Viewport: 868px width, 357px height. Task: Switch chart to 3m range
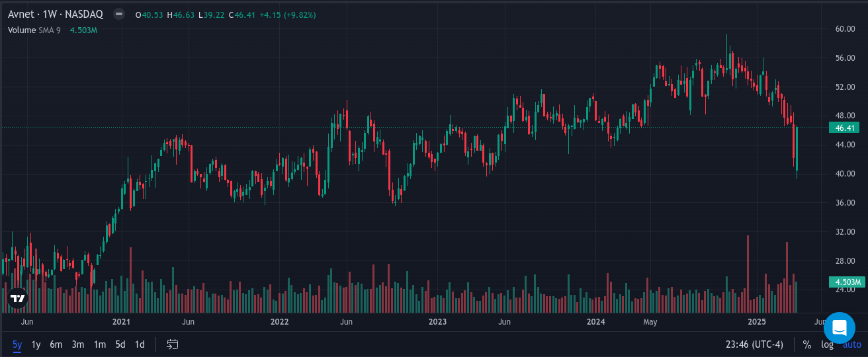point(78,344)
